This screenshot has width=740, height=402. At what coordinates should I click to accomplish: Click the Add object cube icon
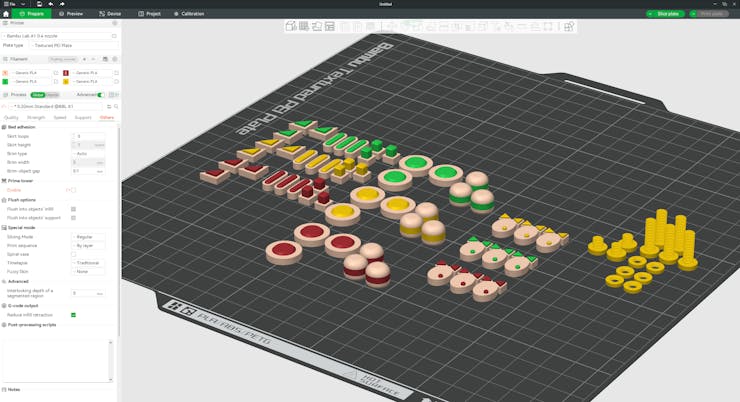click(291, 26)
